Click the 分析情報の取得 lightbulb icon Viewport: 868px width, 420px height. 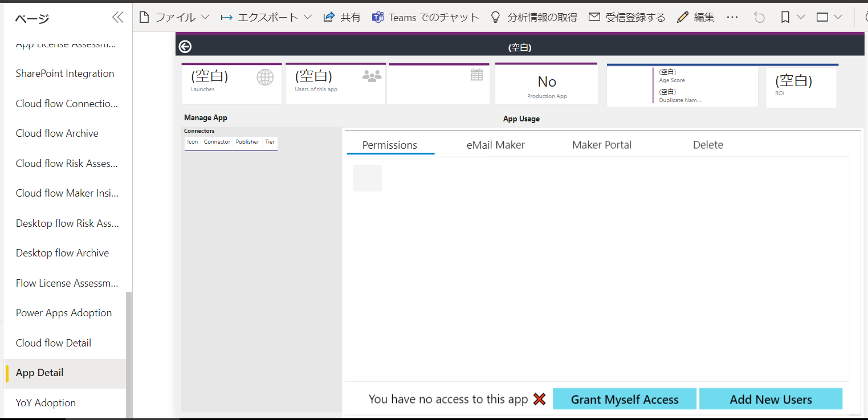(495, 17)
